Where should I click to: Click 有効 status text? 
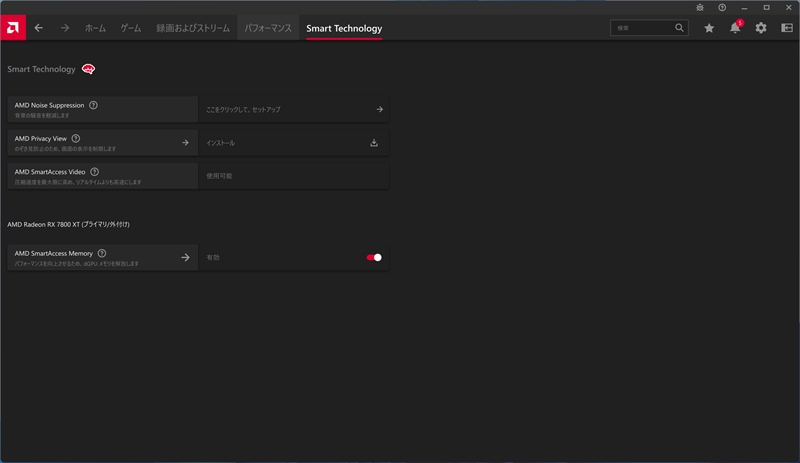(x=213, y=258)
